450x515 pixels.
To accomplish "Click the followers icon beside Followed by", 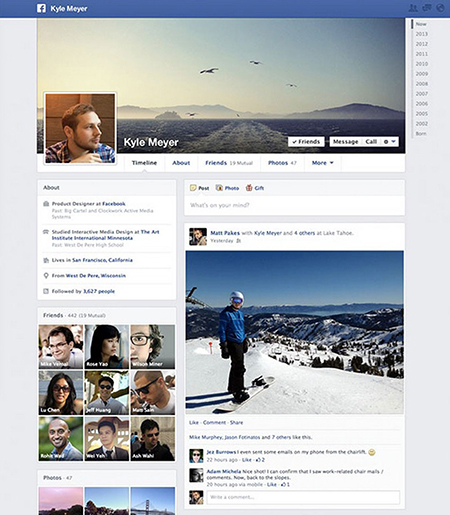I will coord(46,291).
